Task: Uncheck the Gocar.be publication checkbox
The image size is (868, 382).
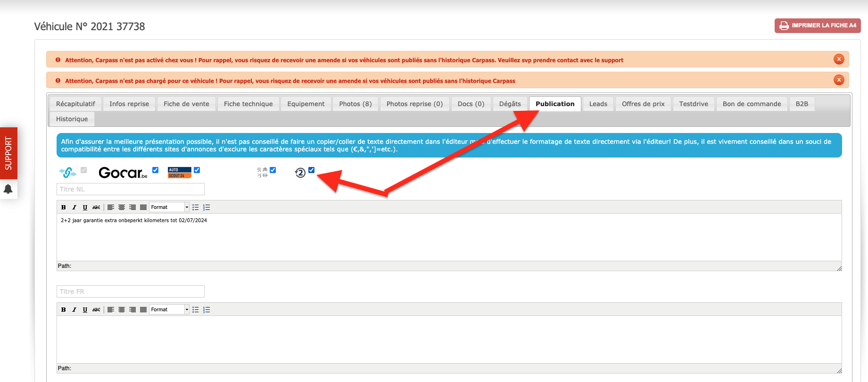Action: pos(155,170)
